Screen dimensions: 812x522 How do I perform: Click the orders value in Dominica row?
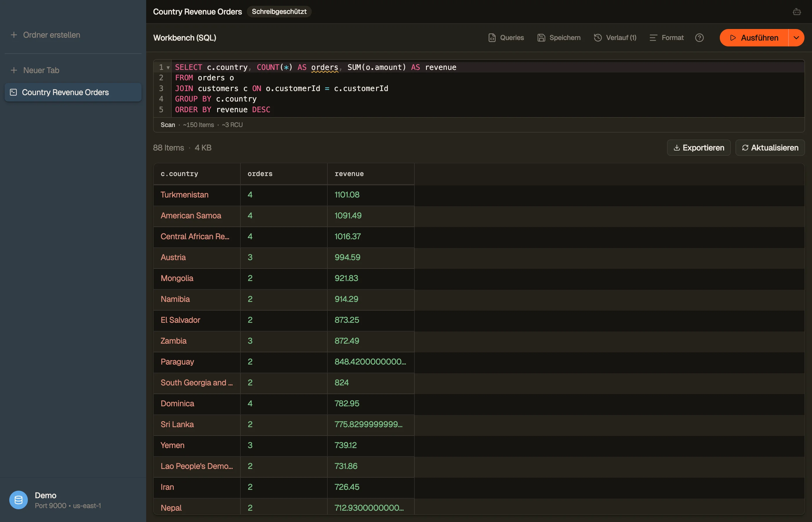click(x=250, y=404)
